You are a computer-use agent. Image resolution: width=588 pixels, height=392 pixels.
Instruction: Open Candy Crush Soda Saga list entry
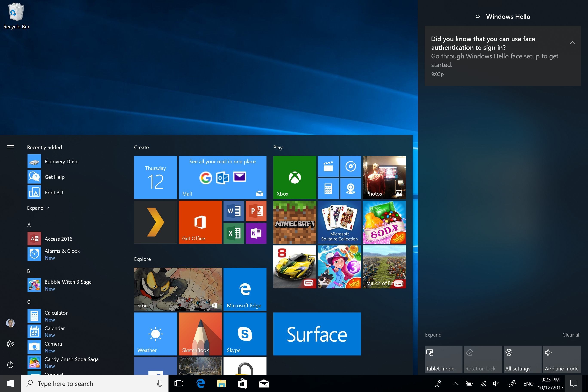coord(75,363)
